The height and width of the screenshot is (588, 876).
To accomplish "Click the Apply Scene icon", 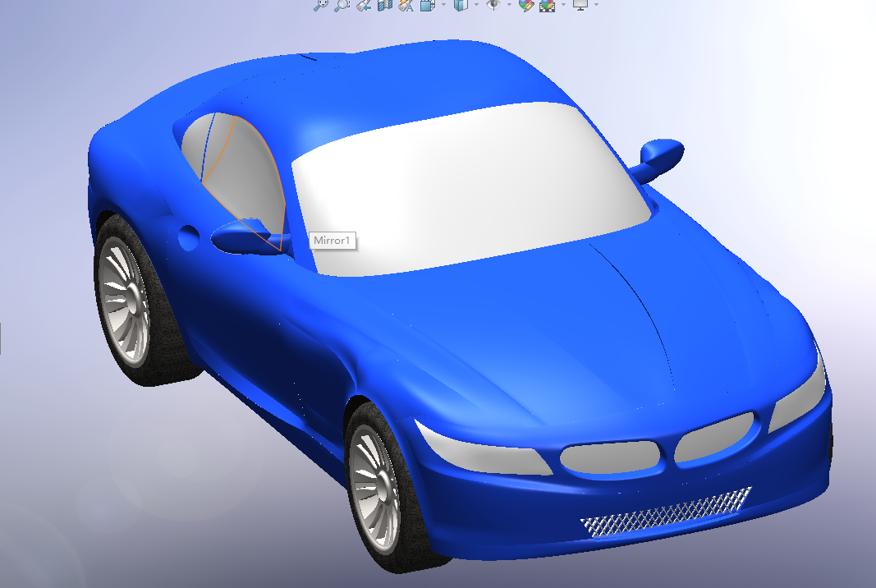I will (x=547, y=6).
